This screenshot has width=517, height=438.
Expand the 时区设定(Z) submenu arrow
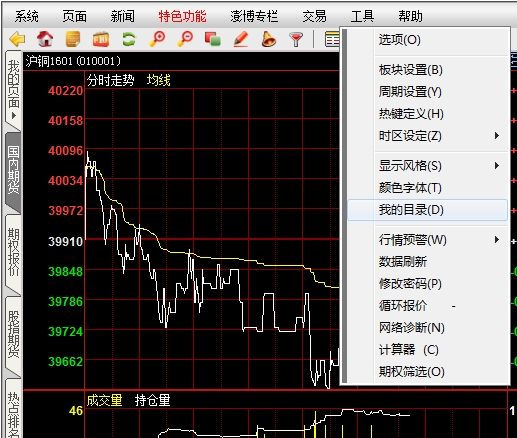pos(497,136)
